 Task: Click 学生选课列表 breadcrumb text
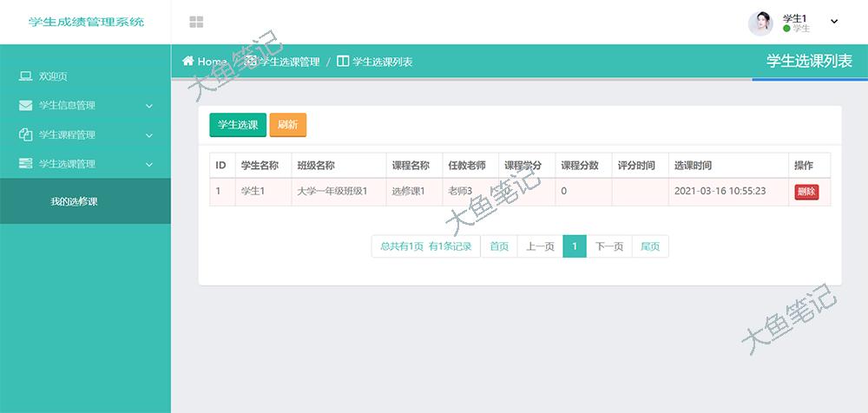(382, 62)
